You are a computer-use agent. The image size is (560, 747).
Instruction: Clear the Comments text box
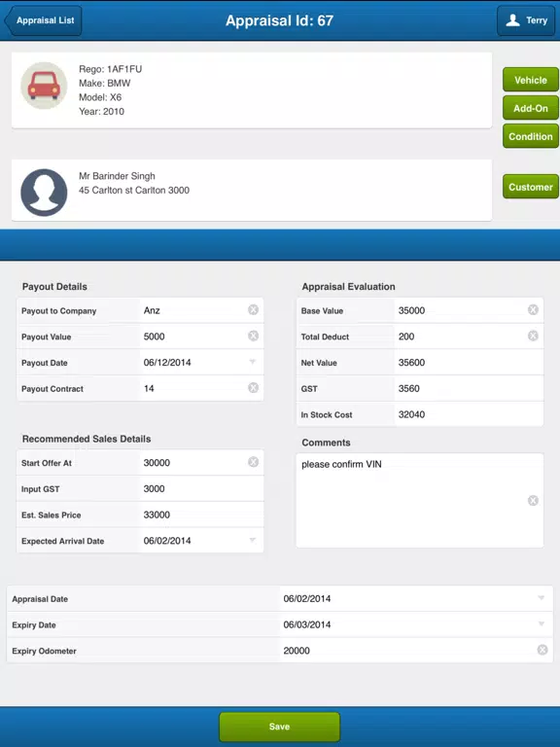pos(533,501)
